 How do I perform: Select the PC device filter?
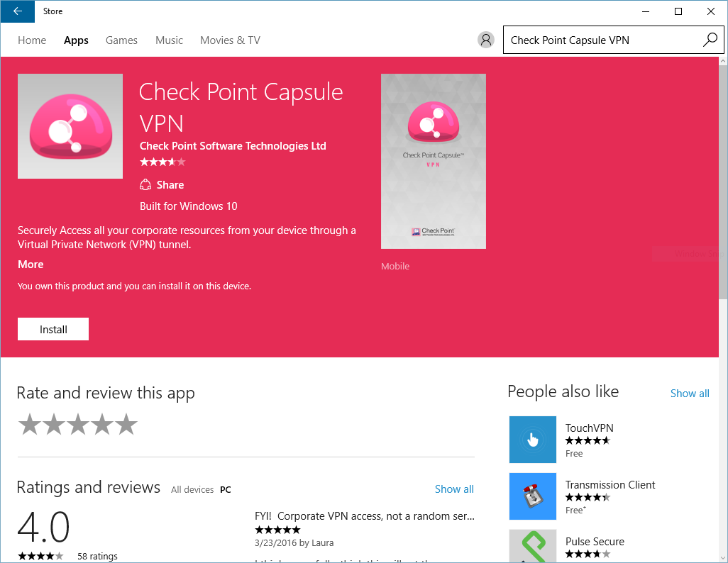[225, 489]
